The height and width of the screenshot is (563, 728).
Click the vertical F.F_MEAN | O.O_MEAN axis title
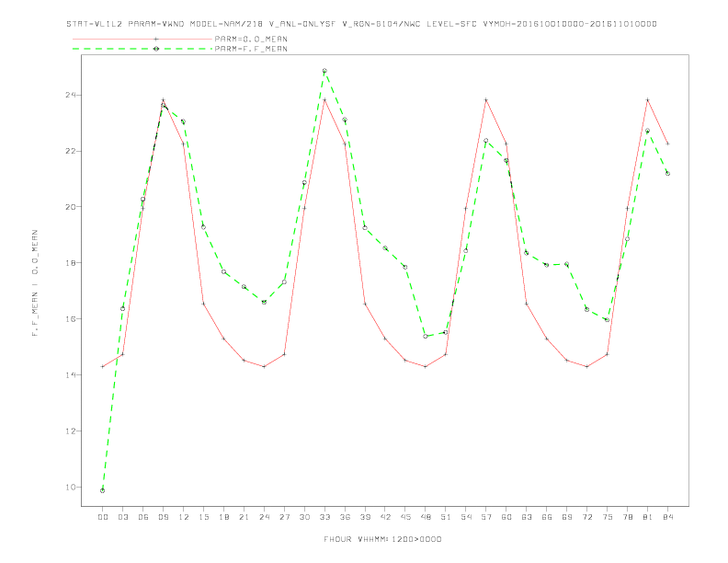click(x=35, y=283)
